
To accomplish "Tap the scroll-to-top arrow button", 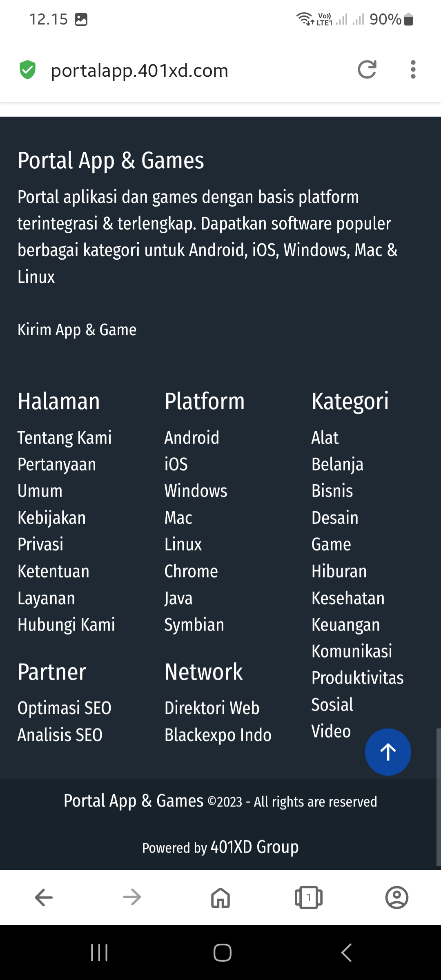I will point(388,752).
